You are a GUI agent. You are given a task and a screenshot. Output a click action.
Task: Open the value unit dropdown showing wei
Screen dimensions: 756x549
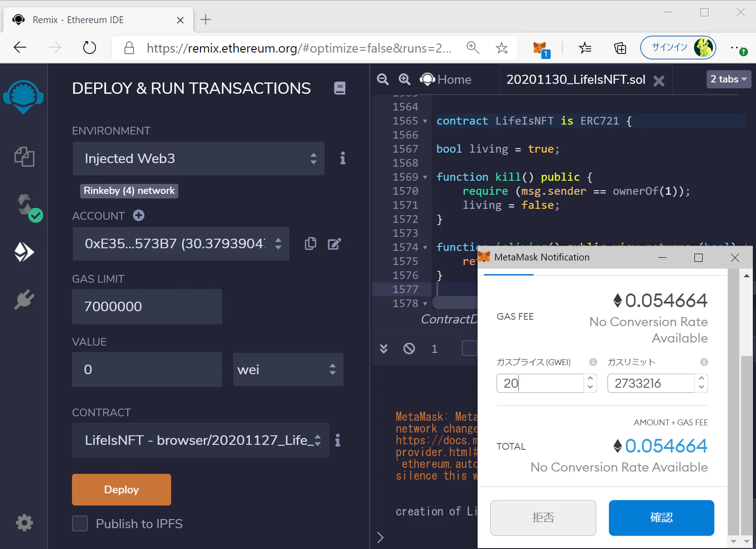[288, 370]
